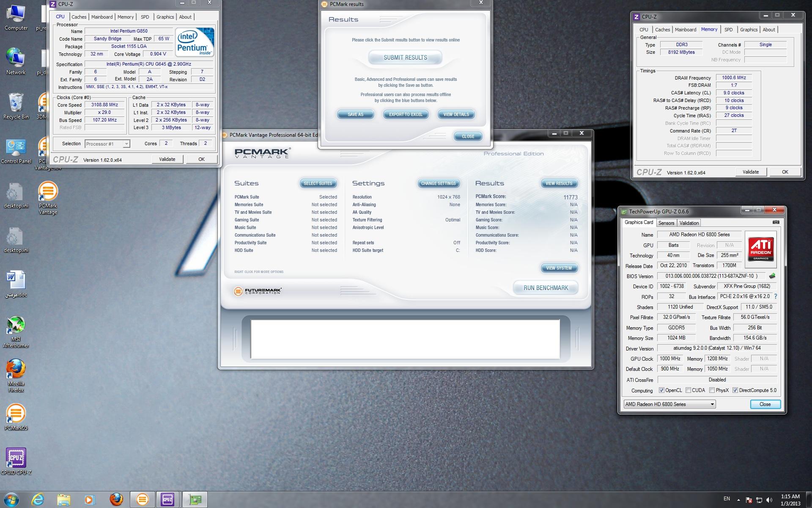812x508 pixels.
Task: Click the Memories Suite row
Action: coord(286,204)
